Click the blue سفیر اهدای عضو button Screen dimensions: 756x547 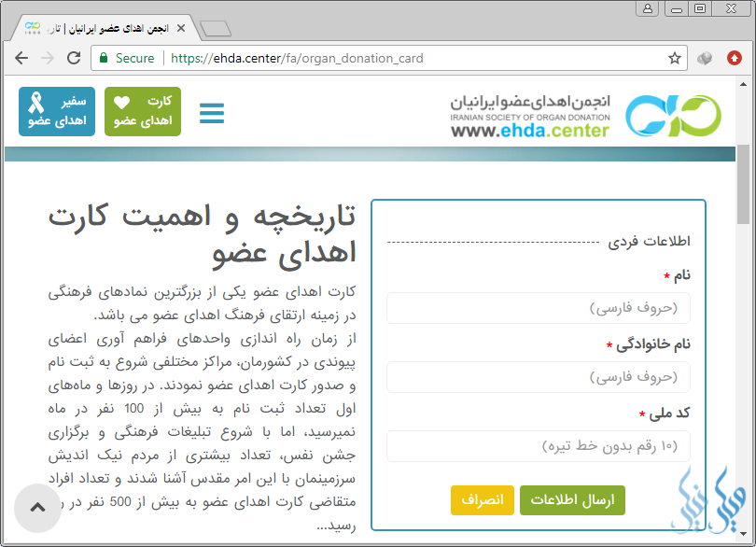tap(57, 111)
